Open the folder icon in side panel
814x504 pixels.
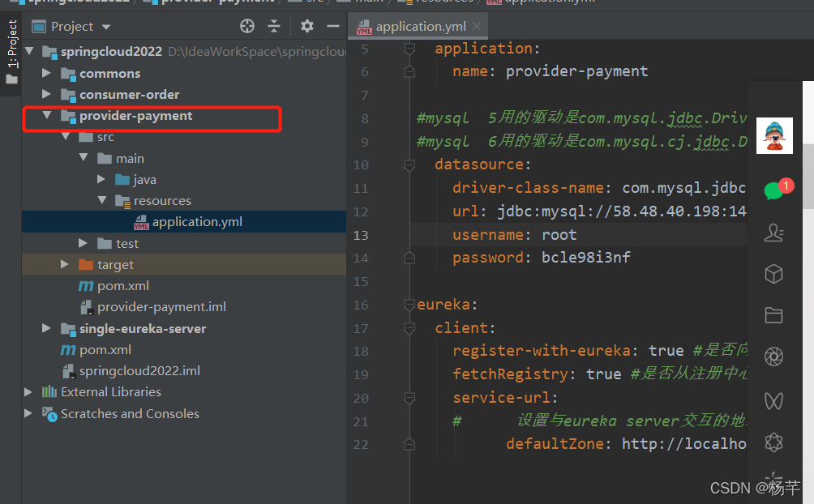tap(773, 315)
